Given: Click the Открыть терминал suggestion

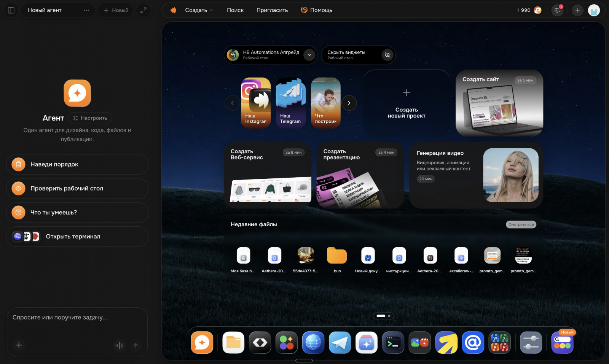Looking at the screenshot, I should pyautogui.click(x=77, y=237).
